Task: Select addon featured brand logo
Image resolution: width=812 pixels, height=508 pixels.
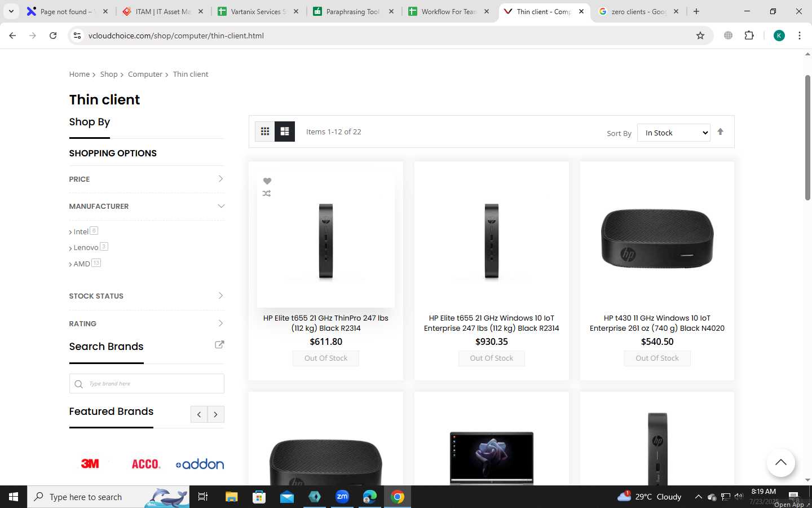Action: click(x=200, y=464)
